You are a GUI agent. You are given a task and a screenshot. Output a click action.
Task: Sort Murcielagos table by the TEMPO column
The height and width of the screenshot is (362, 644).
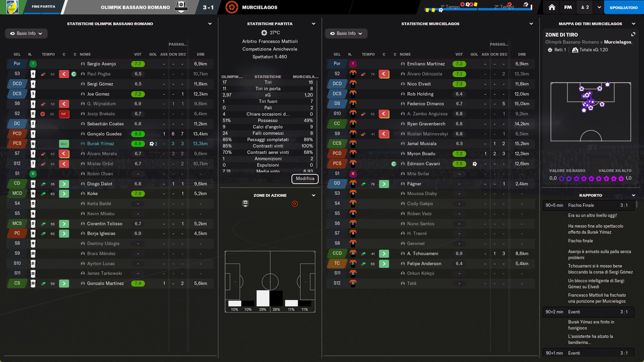(x=368, y=54)
